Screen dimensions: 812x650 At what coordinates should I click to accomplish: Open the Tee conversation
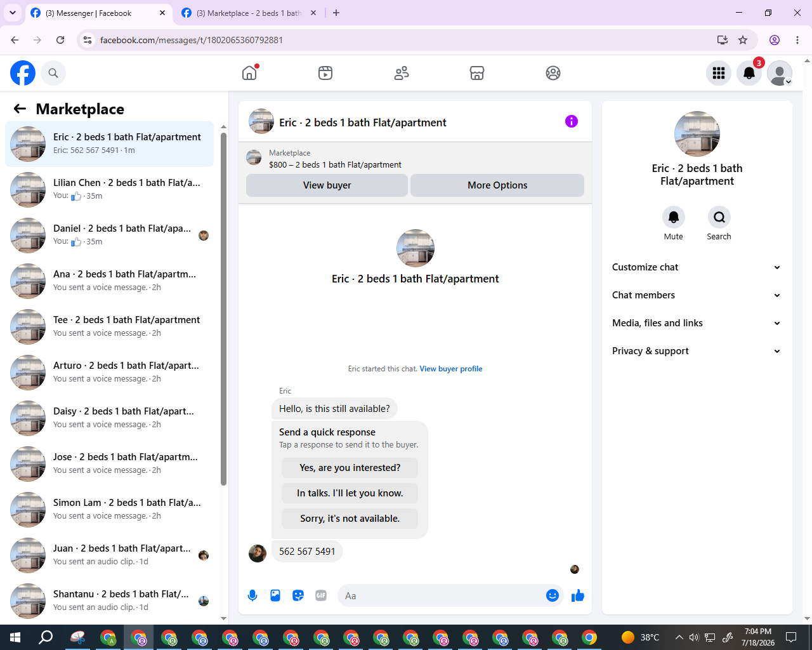click(109, 327)
